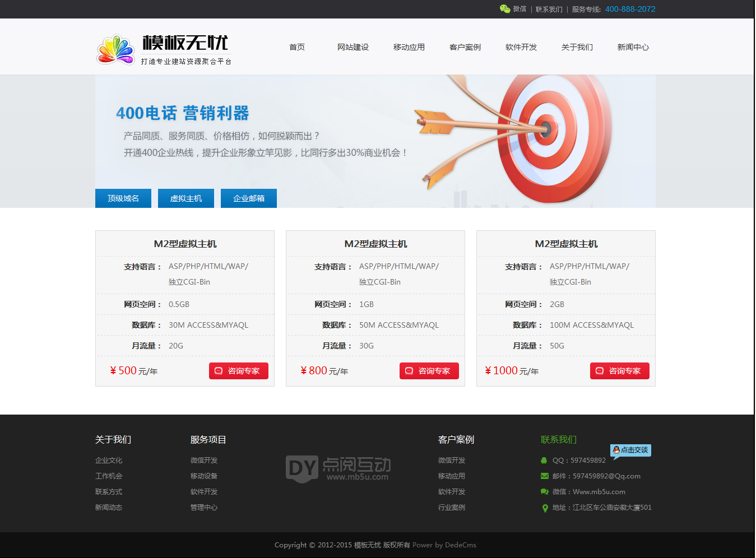756x558 pixels.
Task: Select the 企业邮箱 tab
Action: (x=249, y=198)
